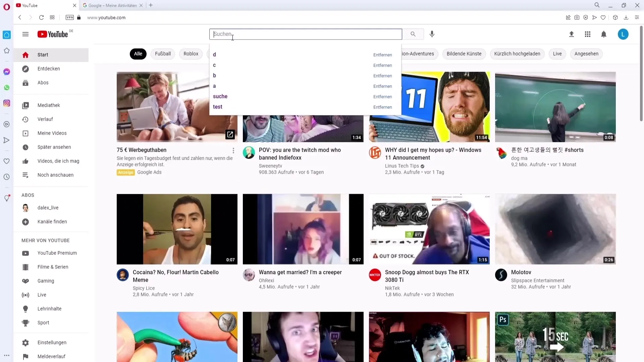Open the Mediathek (Library) icon

pyautogui.click(x=25, y=105)
